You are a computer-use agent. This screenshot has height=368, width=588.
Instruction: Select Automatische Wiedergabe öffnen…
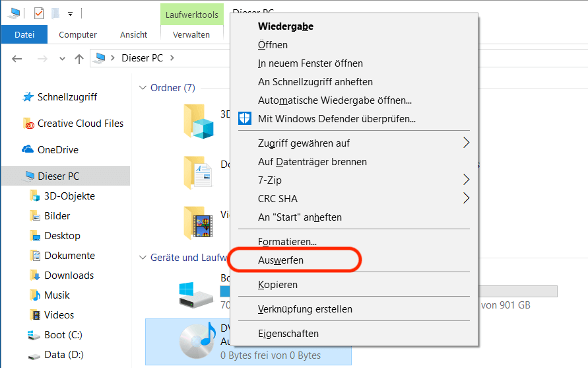tap(354, 100)
